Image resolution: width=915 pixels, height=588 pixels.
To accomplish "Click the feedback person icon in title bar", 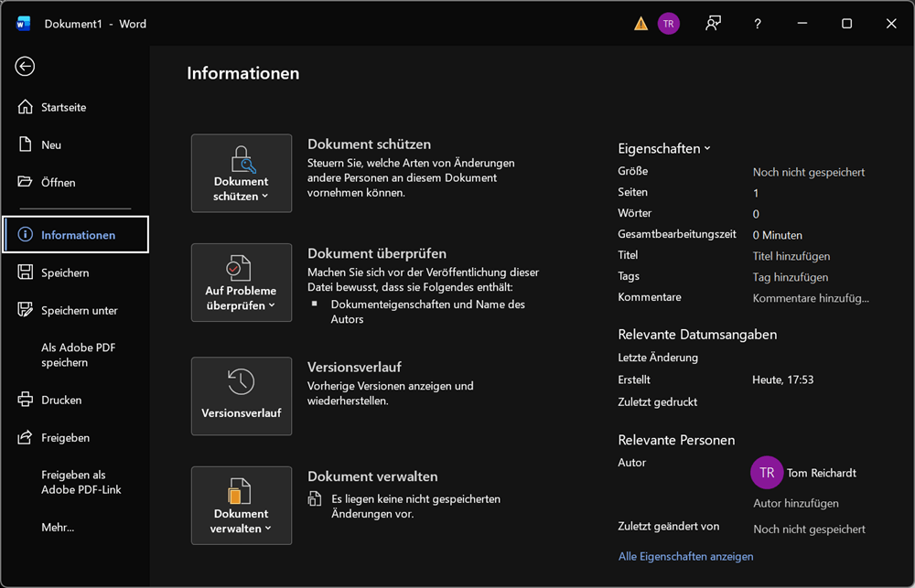I will (x=713, y=24).
